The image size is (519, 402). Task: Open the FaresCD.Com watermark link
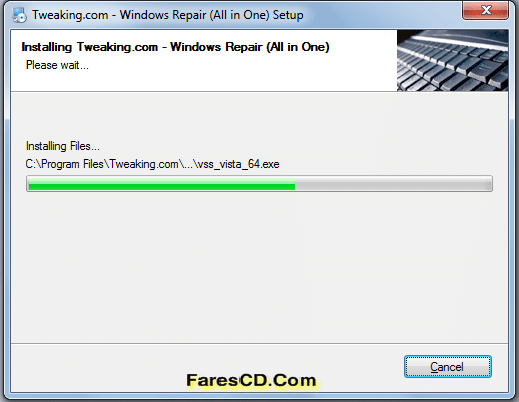point(251,380)
